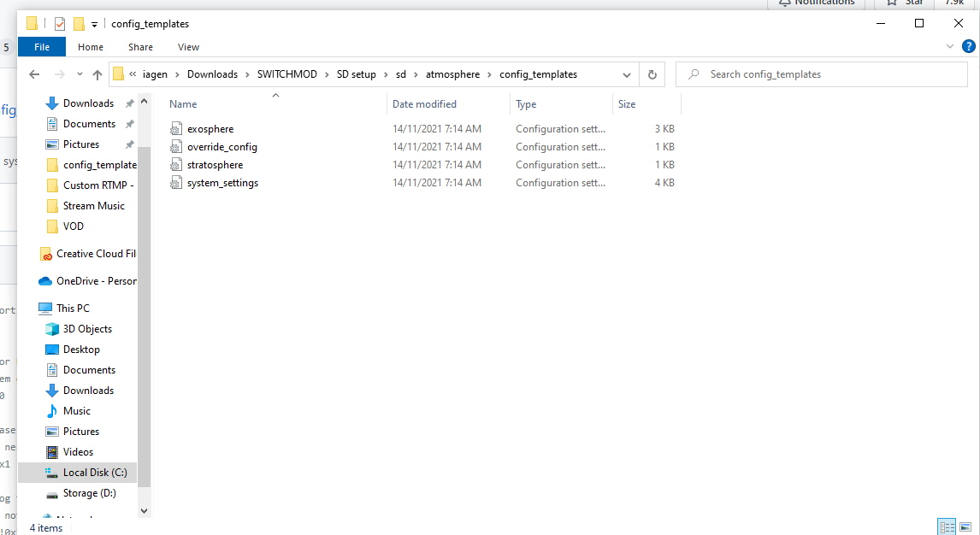Select the stratosphere file

pos(215,166)
